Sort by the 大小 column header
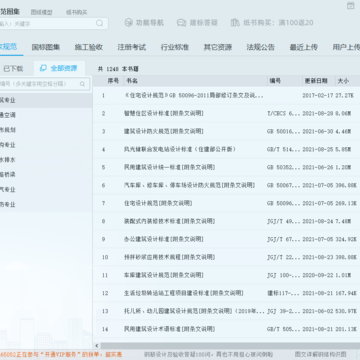 pyautogui.click(x=343, y=81)
